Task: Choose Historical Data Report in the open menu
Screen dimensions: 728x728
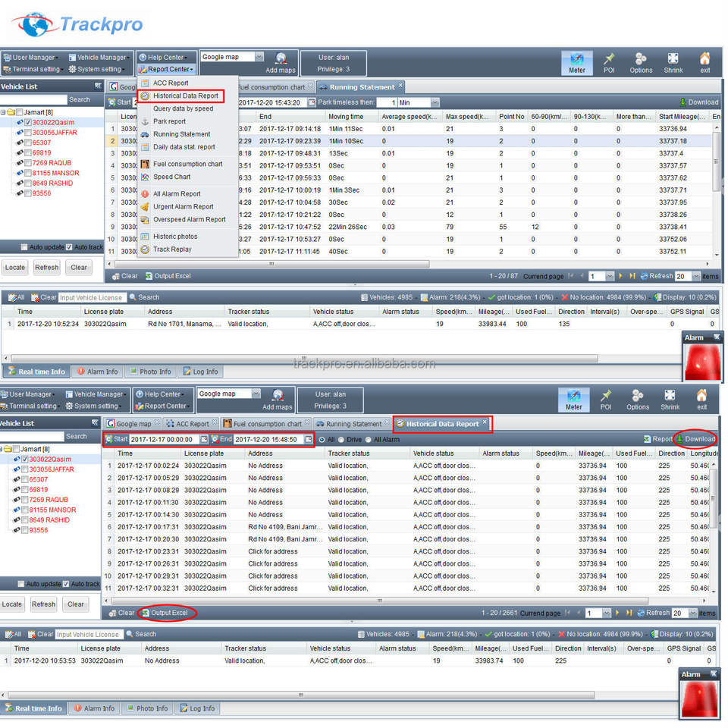Action: point(185,96)
